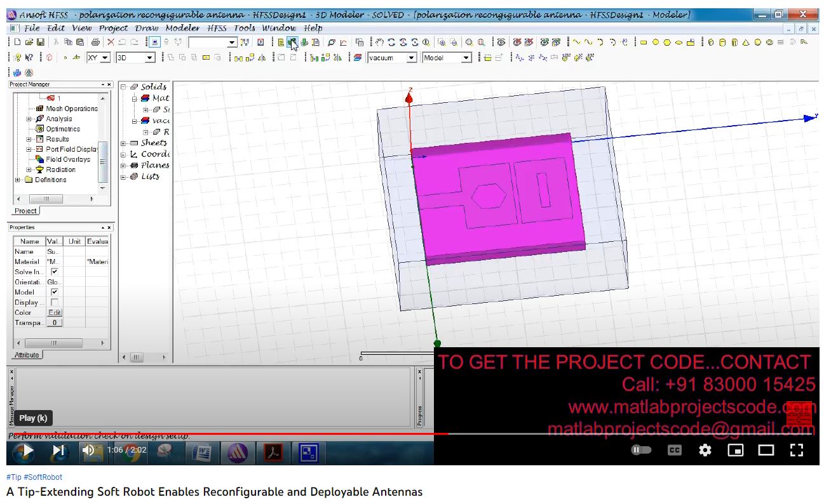Click the red X delete icon
Image resolution: width=824 pixels, height=504 pixels.
(x=111, y=43)
